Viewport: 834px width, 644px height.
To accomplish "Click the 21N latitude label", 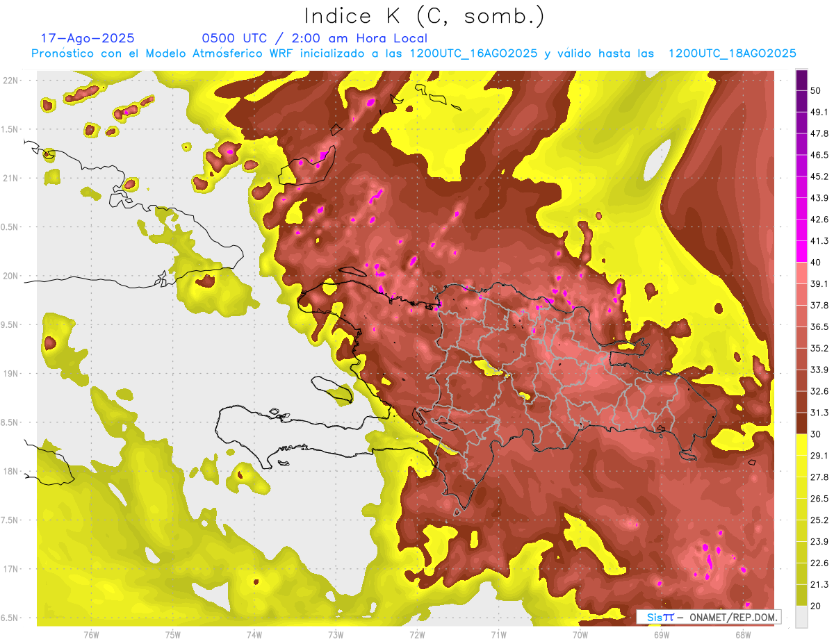I will 10,178.
